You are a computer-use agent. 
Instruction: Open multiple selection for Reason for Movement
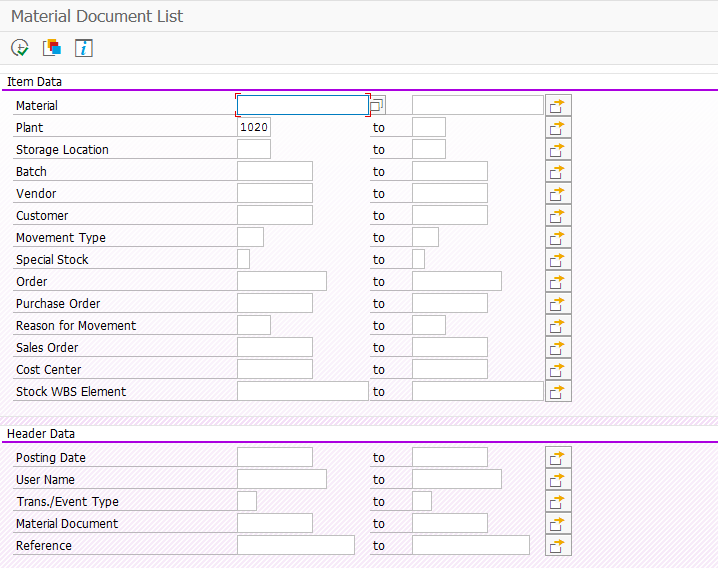[x=558, y=326]
